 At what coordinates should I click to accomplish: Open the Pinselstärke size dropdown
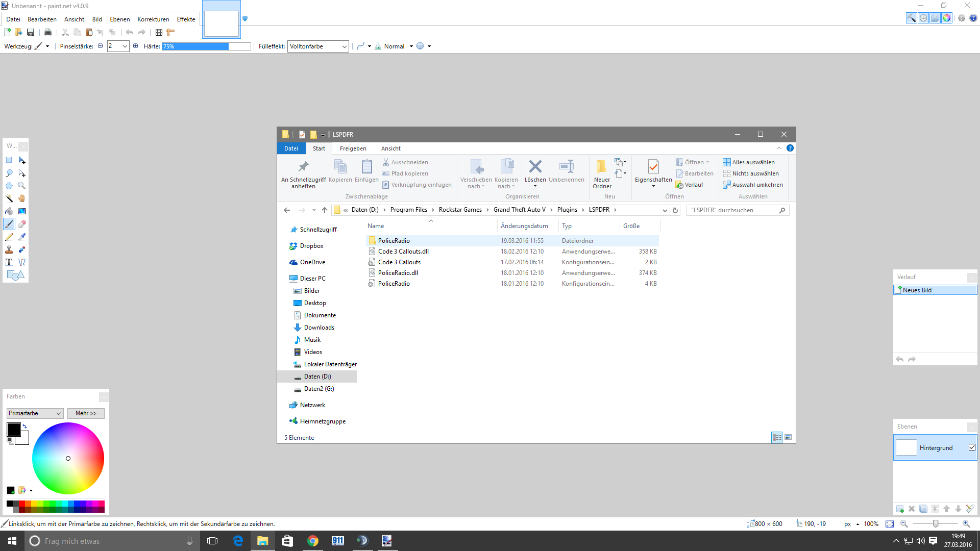[125, 46]
